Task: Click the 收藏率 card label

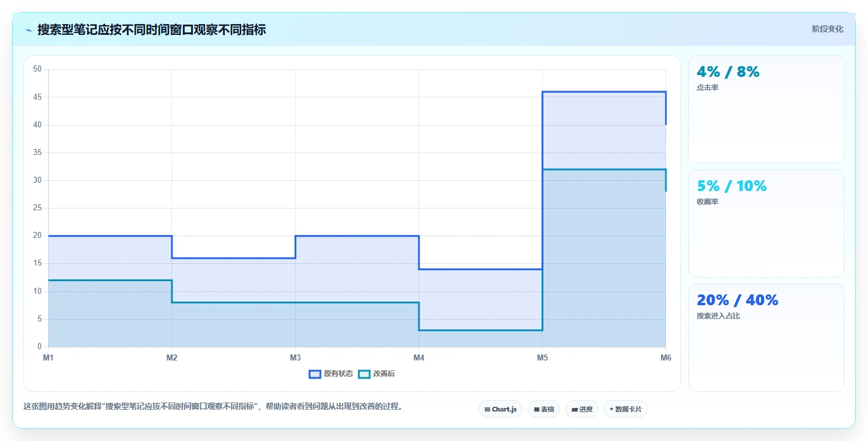Action: (x=708, y=202)
